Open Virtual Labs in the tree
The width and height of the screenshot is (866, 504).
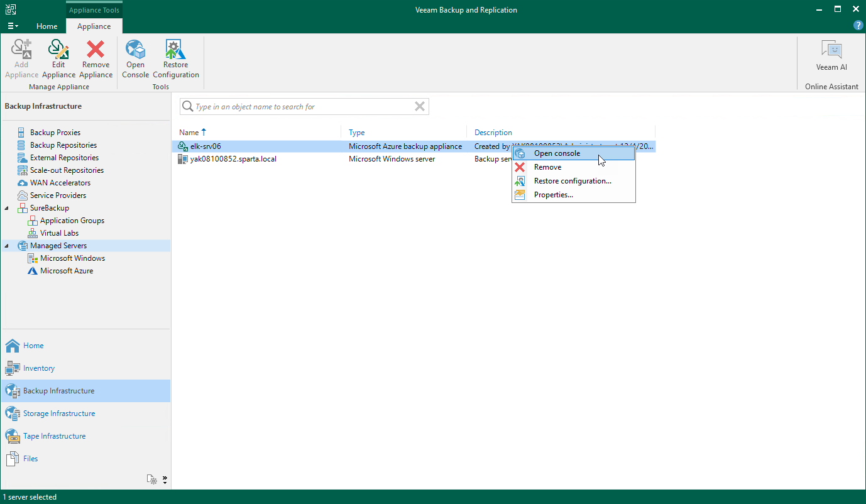tap(59, 233)
